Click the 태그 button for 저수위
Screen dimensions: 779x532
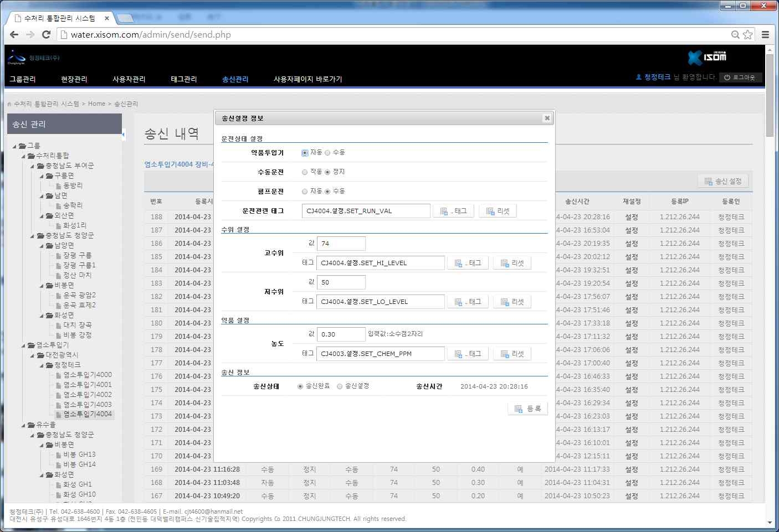pos(468,302)
